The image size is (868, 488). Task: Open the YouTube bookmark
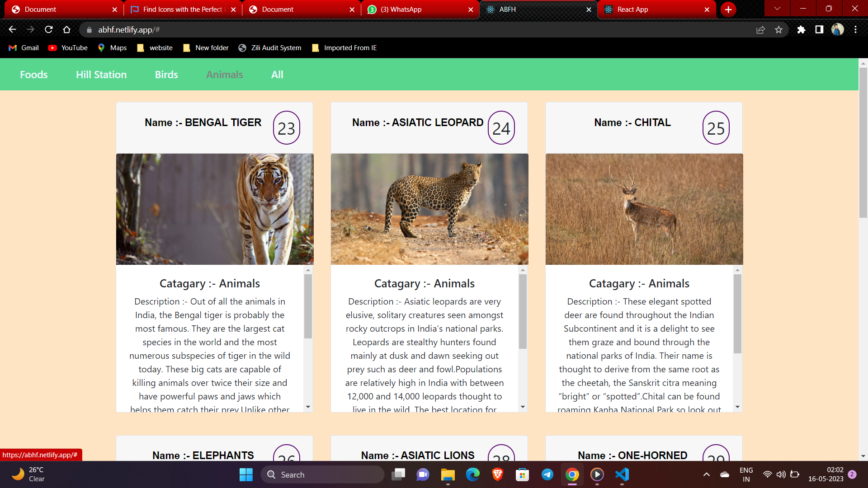coord(68,48)
